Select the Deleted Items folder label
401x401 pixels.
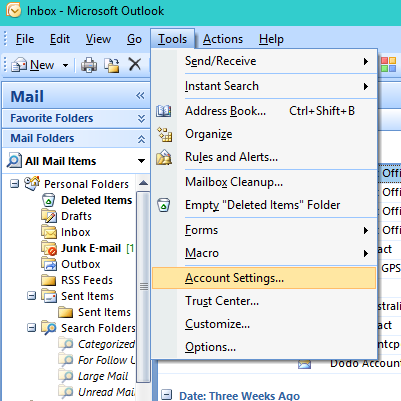coord(97,200)
